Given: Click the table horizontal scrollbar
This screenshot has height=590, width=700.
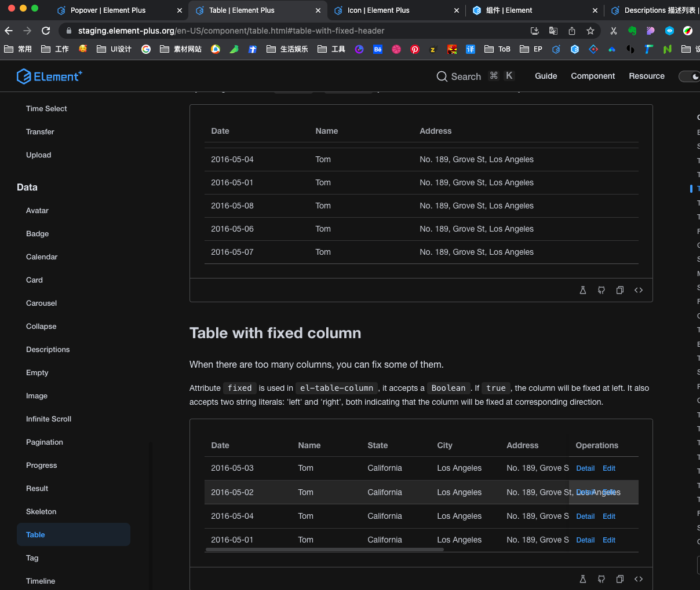Looking at the screenshot, I should click(325, 549).
